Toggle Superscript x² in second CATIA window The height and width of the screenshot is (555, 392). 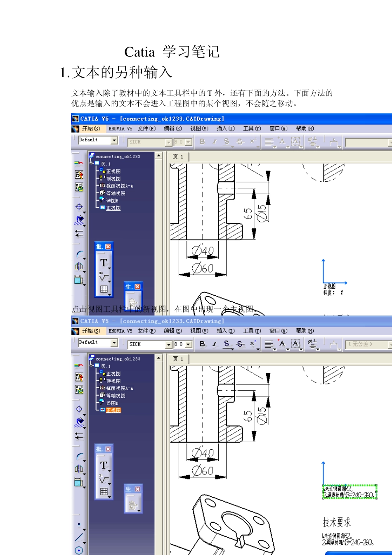tap(253, 344)
